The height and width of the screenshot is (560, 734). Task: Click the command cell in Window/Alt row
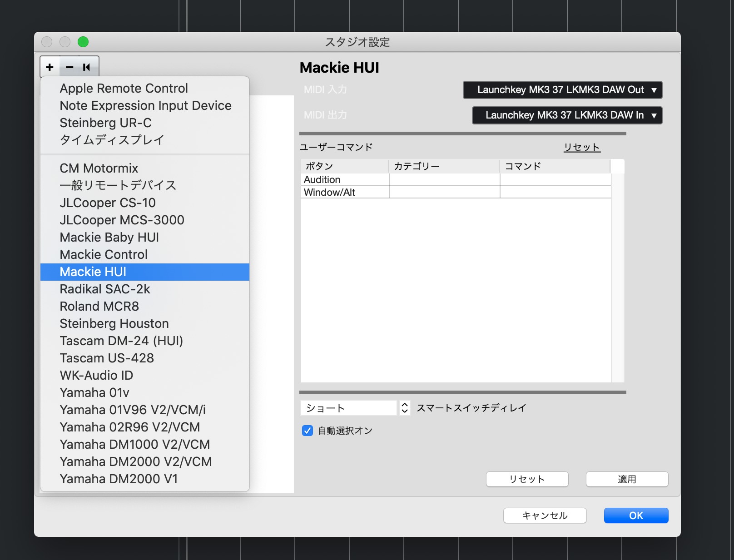[x=555, y=192]
